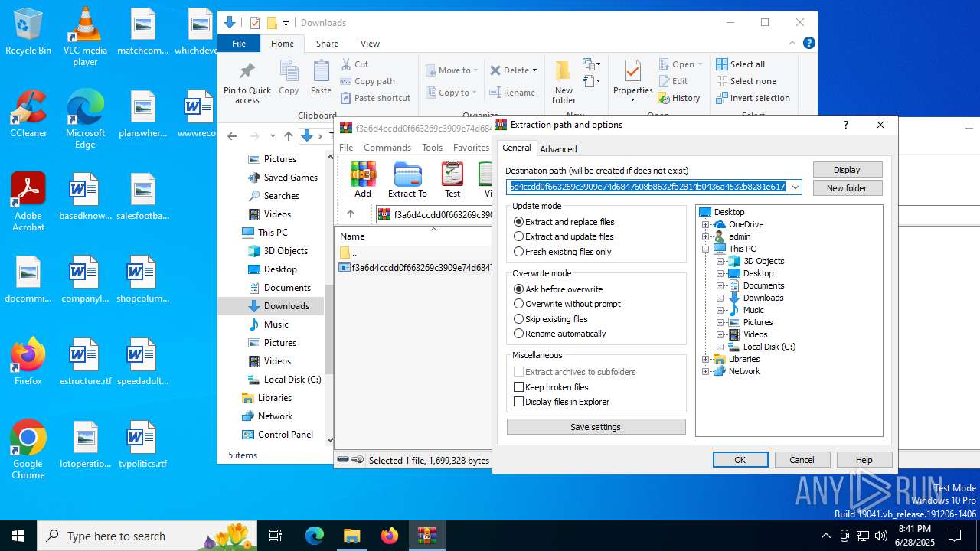Viewport: 980px width, 551px height.
Task: Enable Display files in Explorer checkbox
Action: tap(519, 402)
